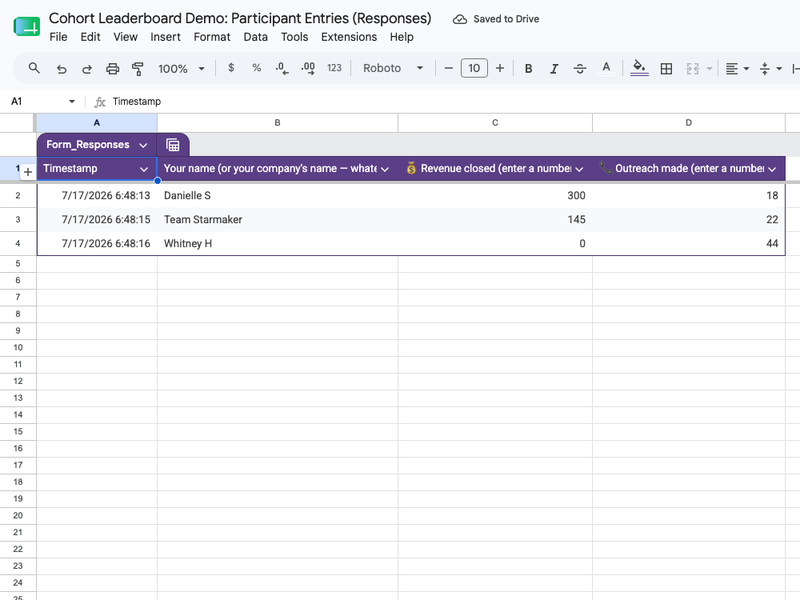Undo the last action
Screen dimensions: 800x600
point(61,68)
